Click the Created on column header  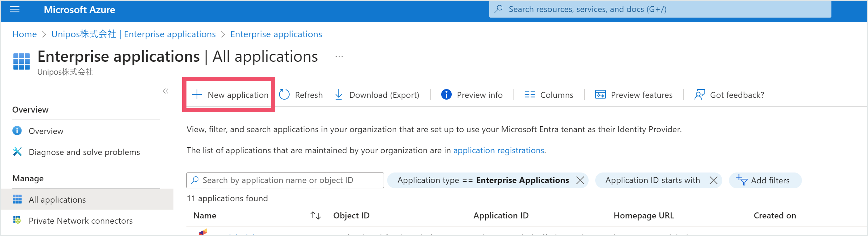pyautogui.click(x=775, y=216)
